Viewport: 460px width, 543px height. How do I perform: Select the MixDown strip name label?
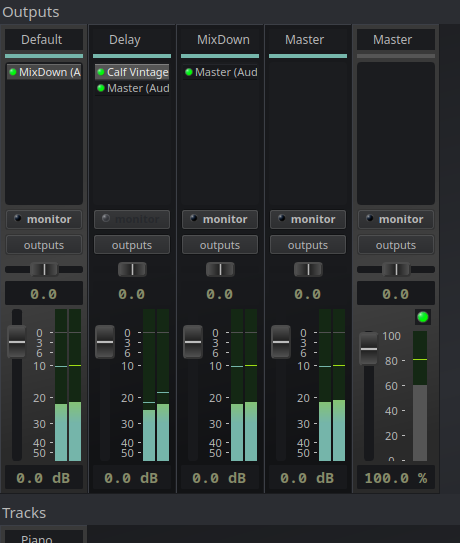click(220, 39)
